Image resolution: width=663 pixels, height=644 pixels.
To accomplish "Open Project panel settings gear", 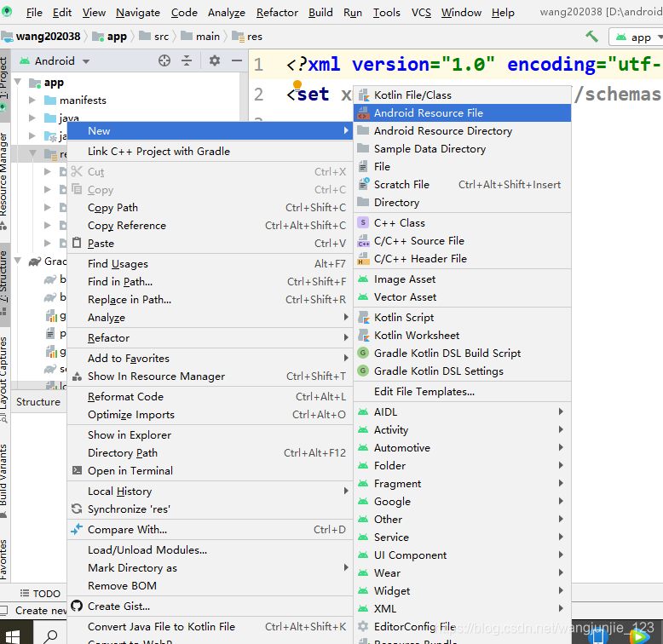I will coord(215,60).
